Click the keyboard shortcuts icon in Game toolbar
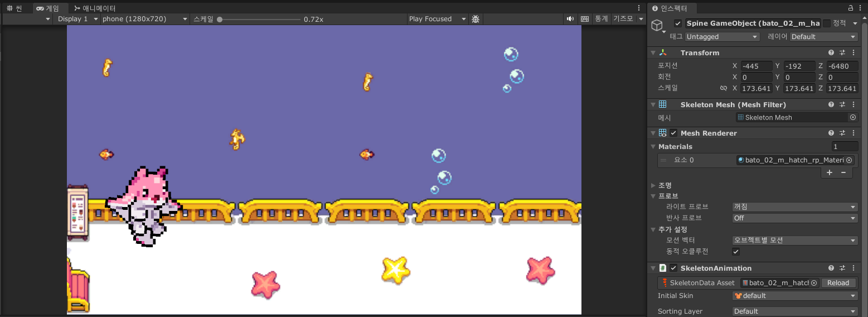 click(584, 19)
